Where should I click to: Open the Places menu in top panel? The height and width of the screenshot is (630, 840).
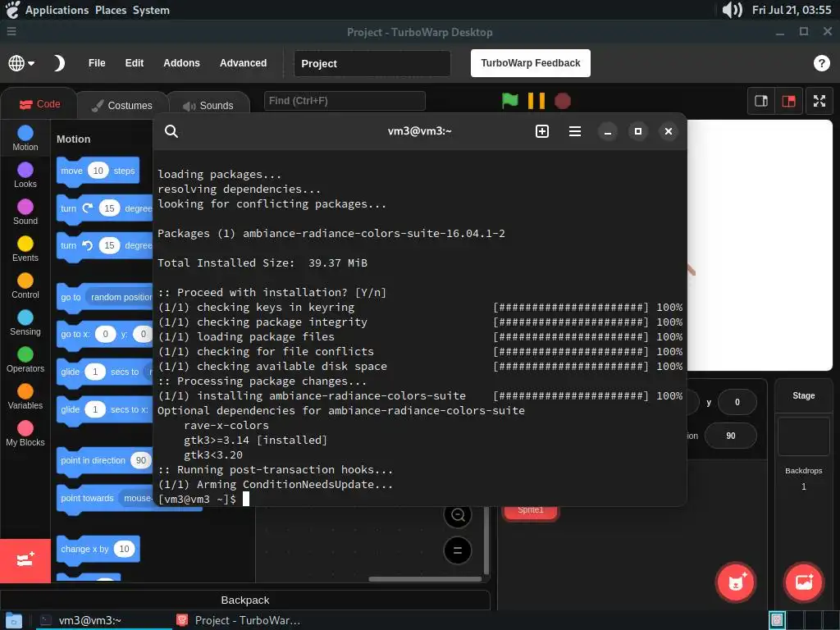coord(111,10)
